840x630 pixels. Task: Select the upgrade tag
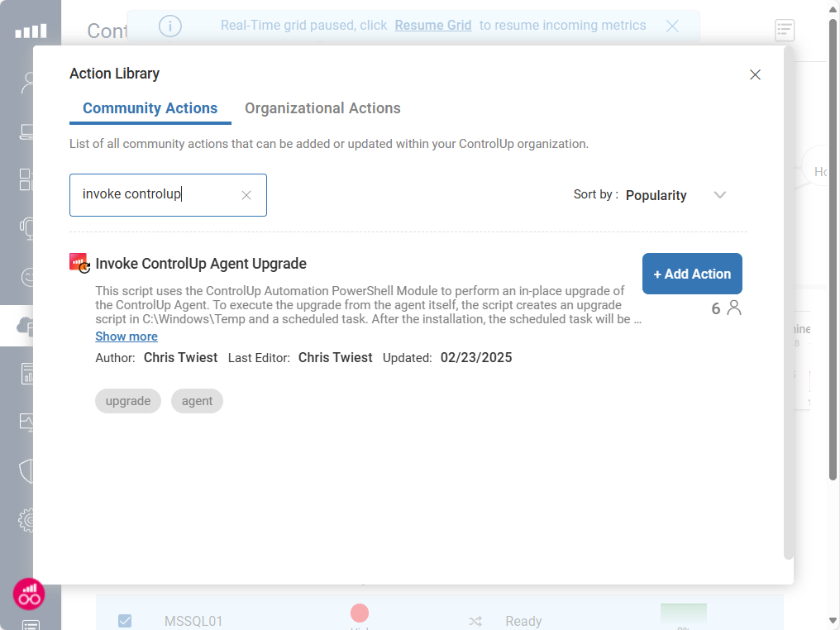click(128, 401)
